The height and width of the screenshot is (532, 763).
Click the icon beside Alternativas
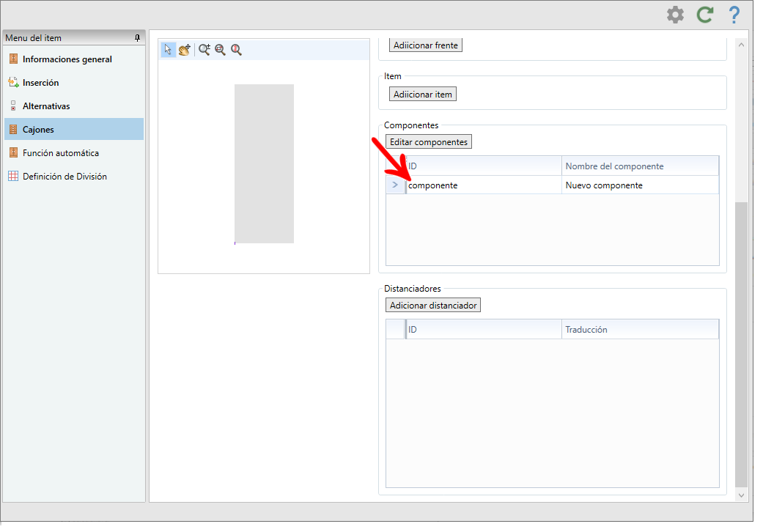pos(14,106)
